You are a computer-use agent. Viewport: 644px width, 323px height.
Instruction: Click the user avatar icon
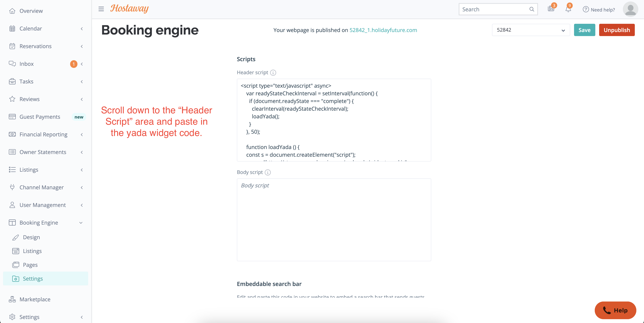tap(630, 9)
